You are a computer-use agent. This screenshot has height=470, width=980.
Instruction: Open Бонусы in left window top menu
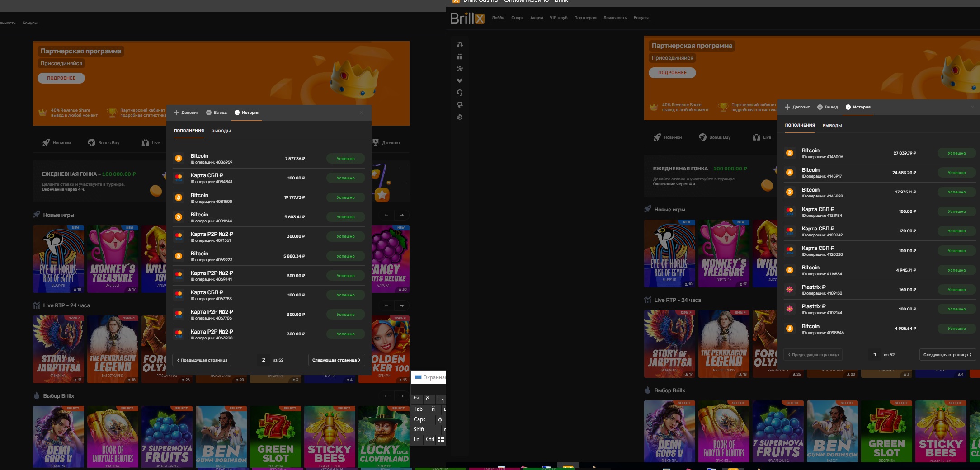point(30,23)
